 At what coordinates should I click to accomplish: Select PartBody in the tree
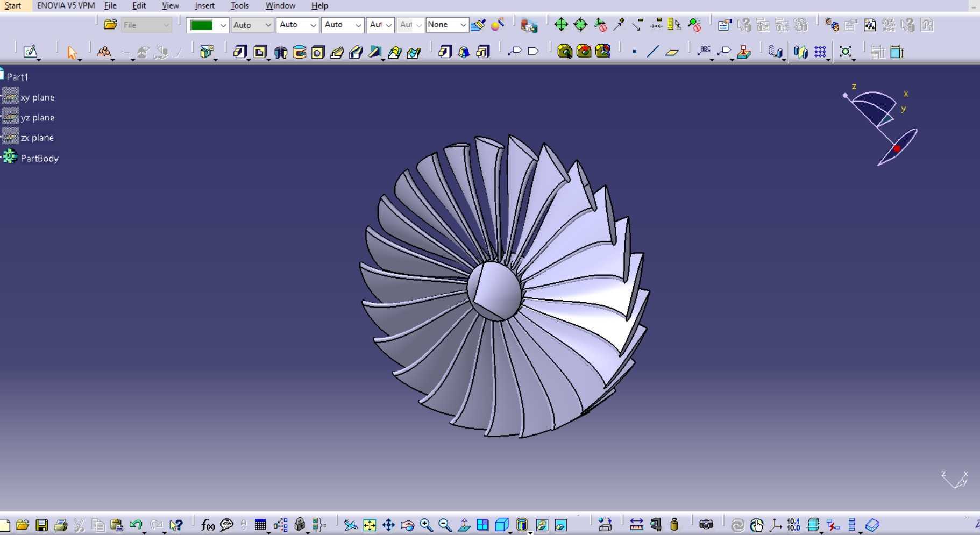point(39,158)
